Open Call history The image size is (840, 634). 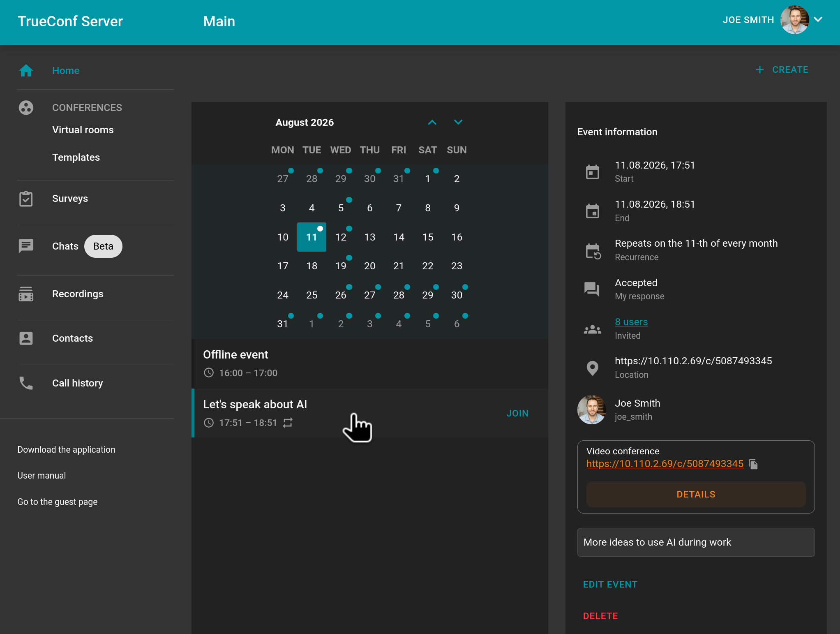coord(77,383)
